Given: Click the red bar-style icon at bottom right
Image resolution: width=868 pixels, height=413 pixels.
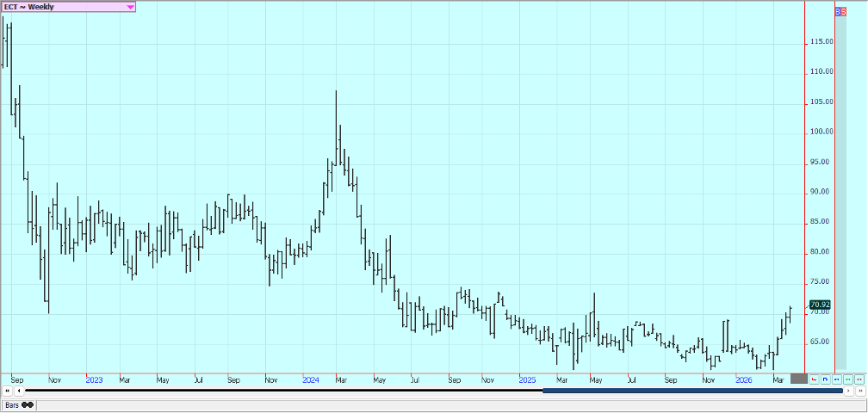Looking at the screenshot, I should point(815,379).
